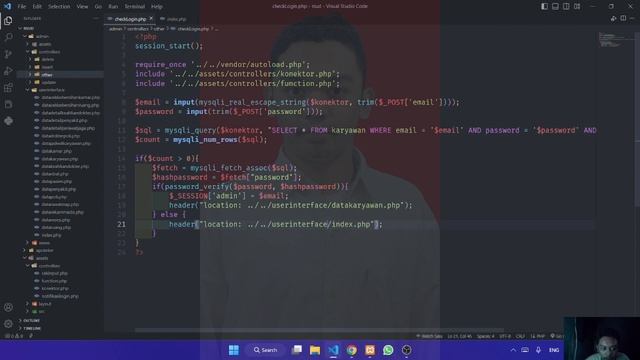This screenshot has height=360, width=640.
Task: Open the Selection menu
Action: click(x=59, y=7)
